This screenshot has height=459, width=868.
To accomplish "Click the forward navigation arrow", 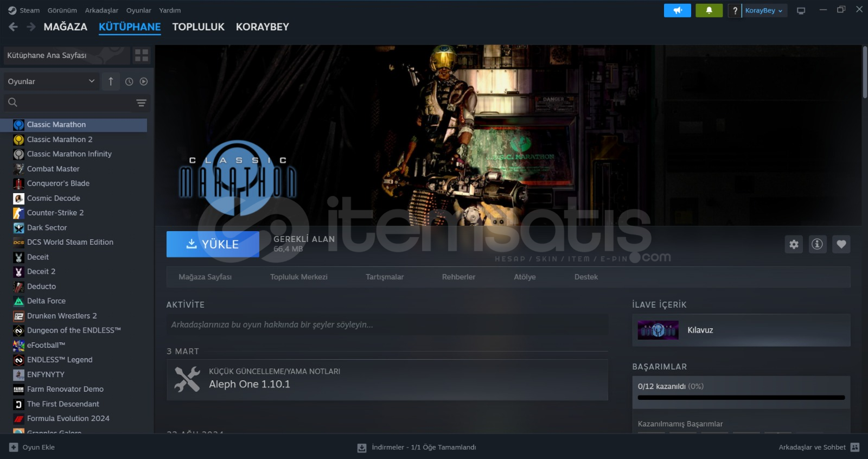I will click(31, 27).
